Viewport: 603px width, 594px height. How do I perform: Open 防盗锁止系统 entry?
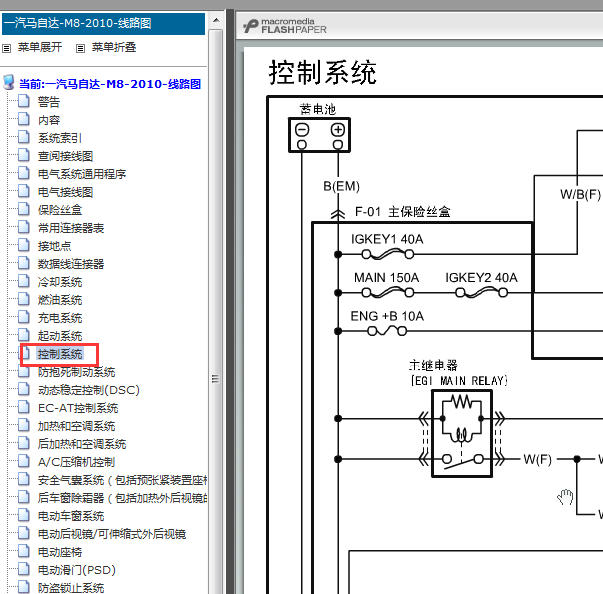pos(71,588)
